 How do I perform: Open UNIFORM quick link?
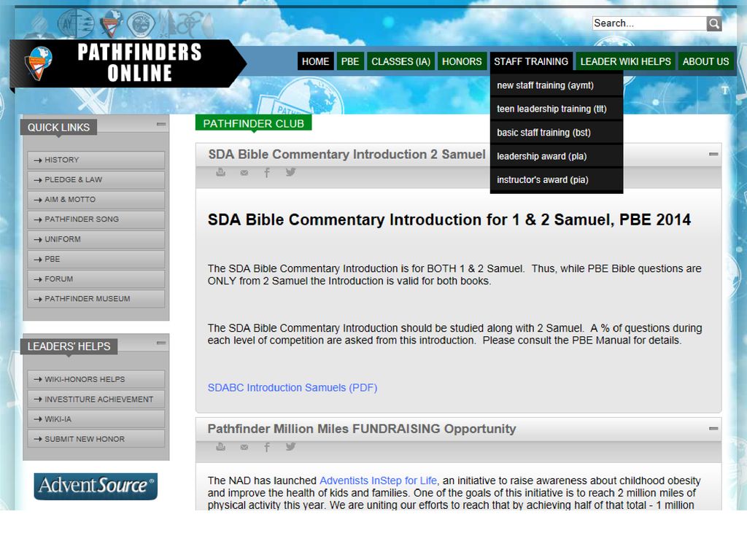[96, 239]
